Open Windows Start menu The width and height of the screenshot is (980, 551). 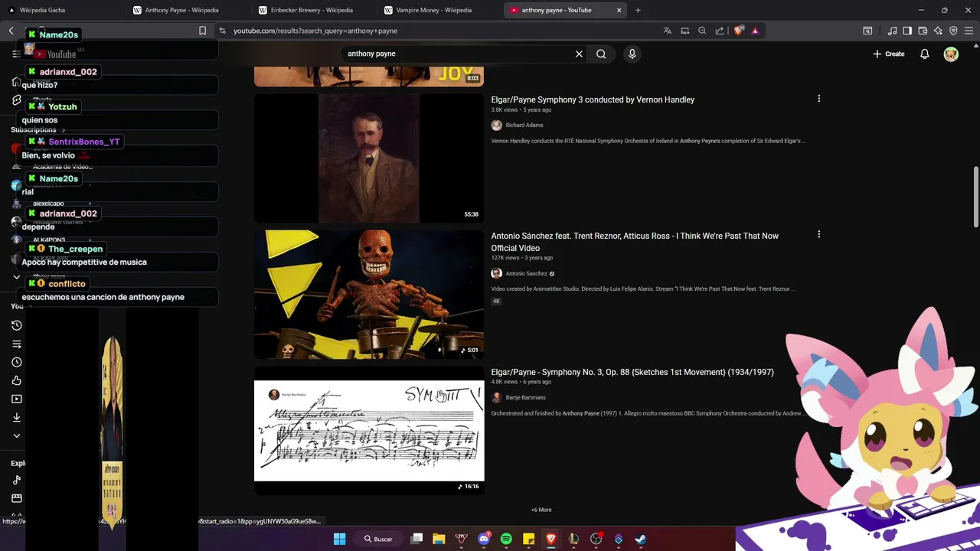click(x=340, y=539)
